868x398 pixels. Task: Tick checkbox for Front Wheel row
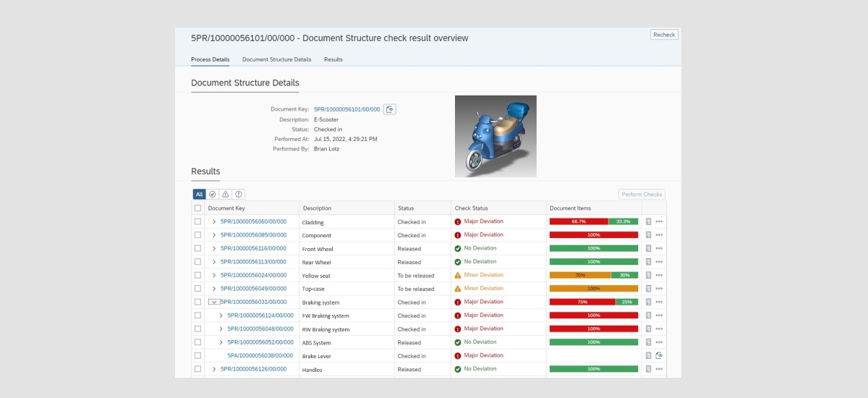coord(198,248)
